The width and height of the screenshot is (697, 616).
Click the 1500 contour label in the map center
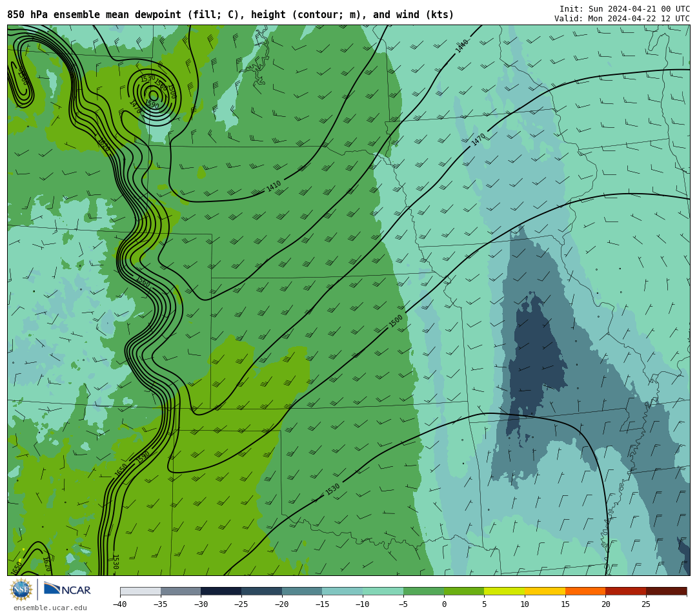coord(396,321)
